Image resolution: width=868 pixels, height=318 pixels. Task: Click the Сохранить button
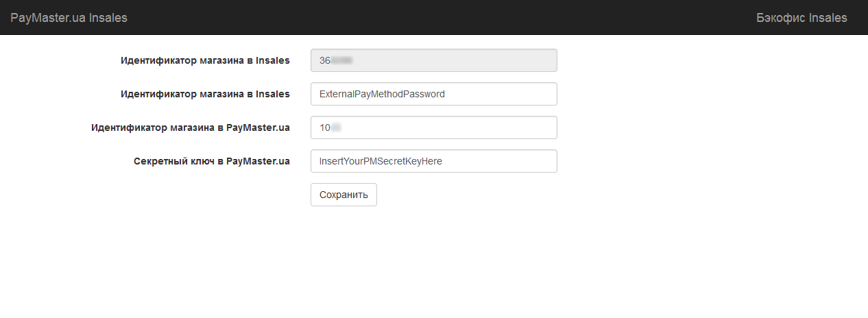pyautogui.click(x=343, y=195)
